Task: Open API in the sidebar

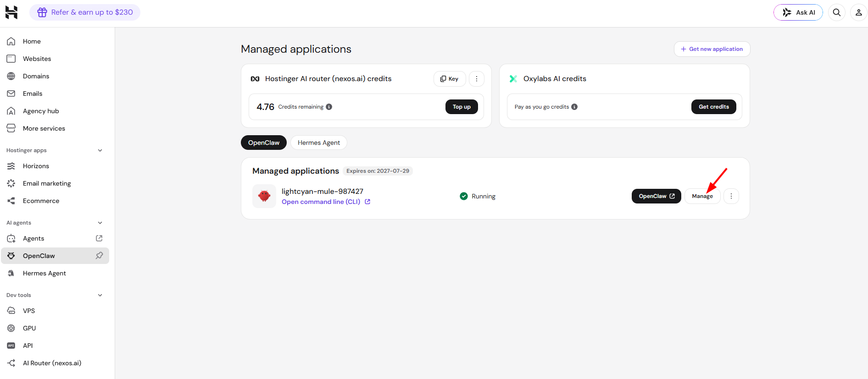Action: click(x=55, y=346)
